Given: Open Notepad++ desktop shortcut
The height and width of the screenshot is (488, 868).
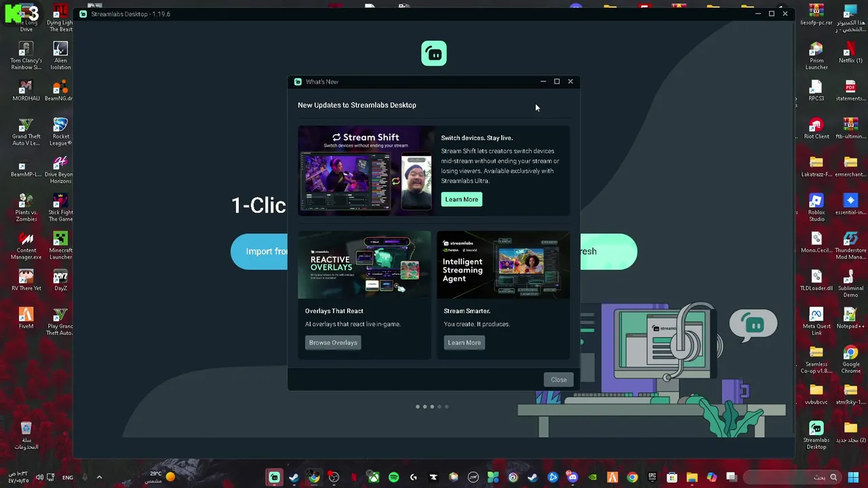Looking at the screenshot, I should 850,319.
